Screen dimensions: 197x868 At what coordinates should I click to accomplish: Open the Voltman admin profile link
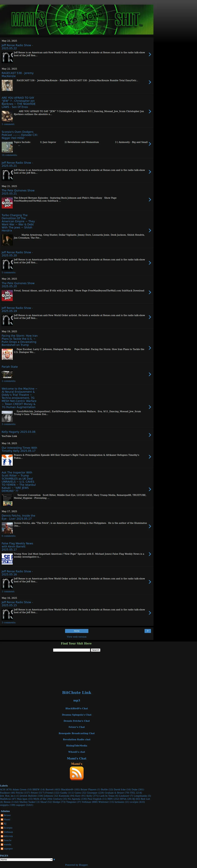click(8, 832)
